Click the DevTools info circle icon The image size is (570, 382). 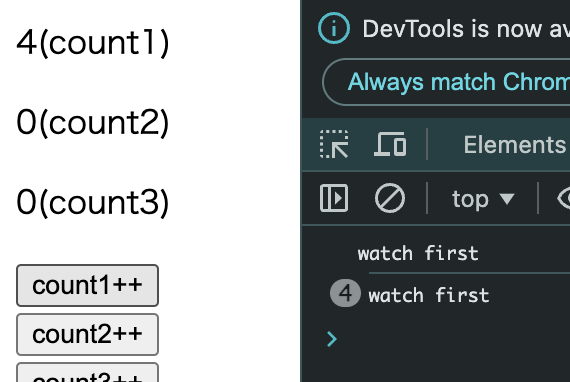(x=334, y=28)
